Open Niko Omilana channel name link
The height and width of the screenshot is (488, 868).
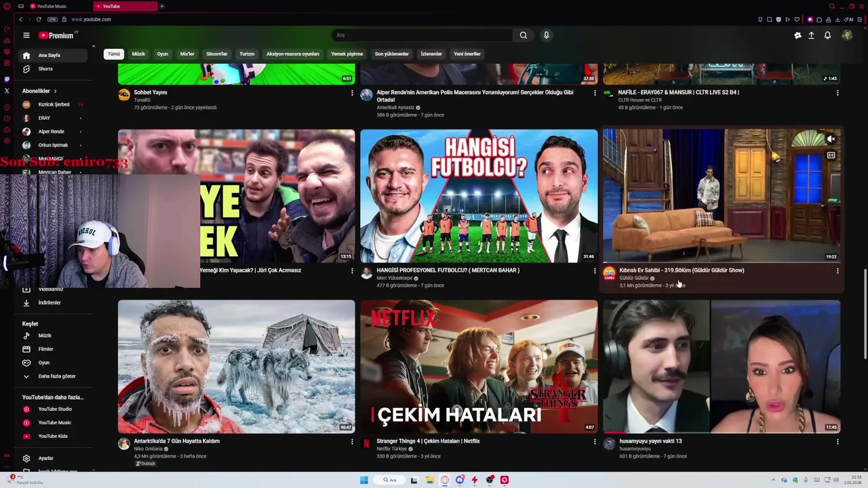[x=149, y=449]
